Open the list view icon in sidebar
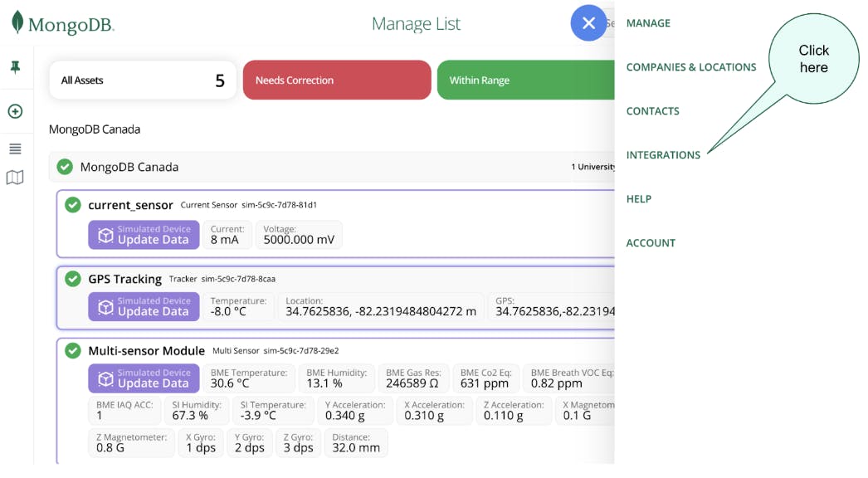868x478 pixels. pyautogui.click(x=15, y=149)
